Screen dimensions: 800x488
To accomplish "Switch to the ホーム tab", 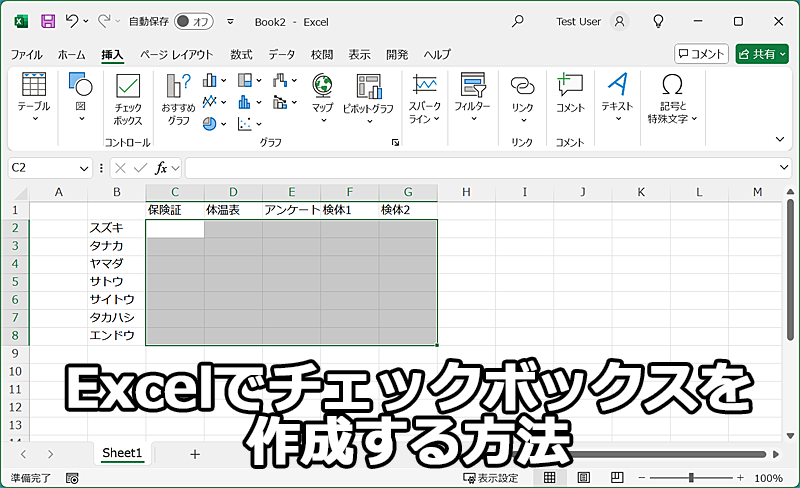I will tap(72, 54).
